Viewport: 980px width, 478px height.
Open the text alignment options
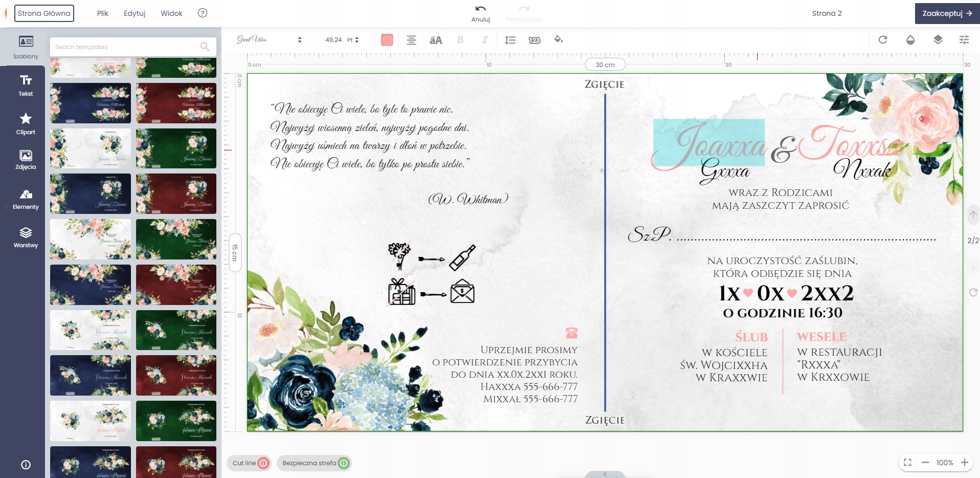(x=411, y=40)
